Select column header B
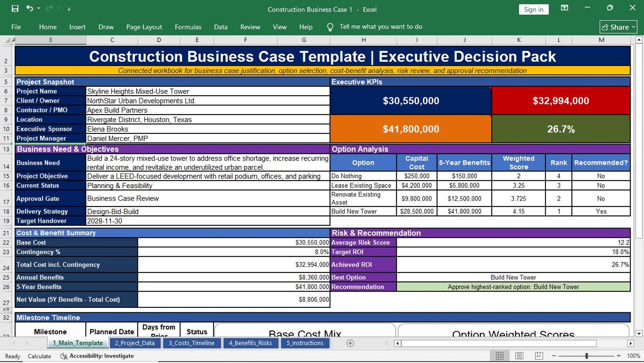 click(x=51, y=40)
